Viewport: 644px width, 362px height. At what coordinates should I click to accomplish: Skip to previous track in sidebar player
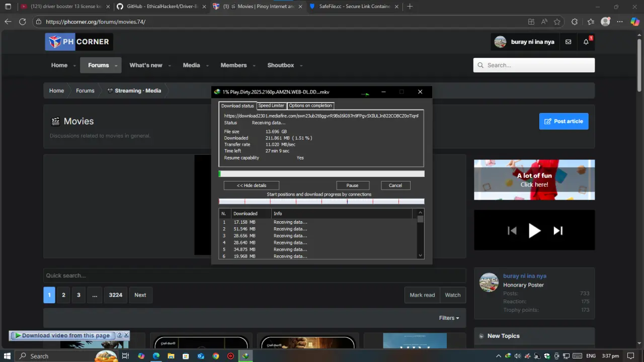tap(512, 230)
